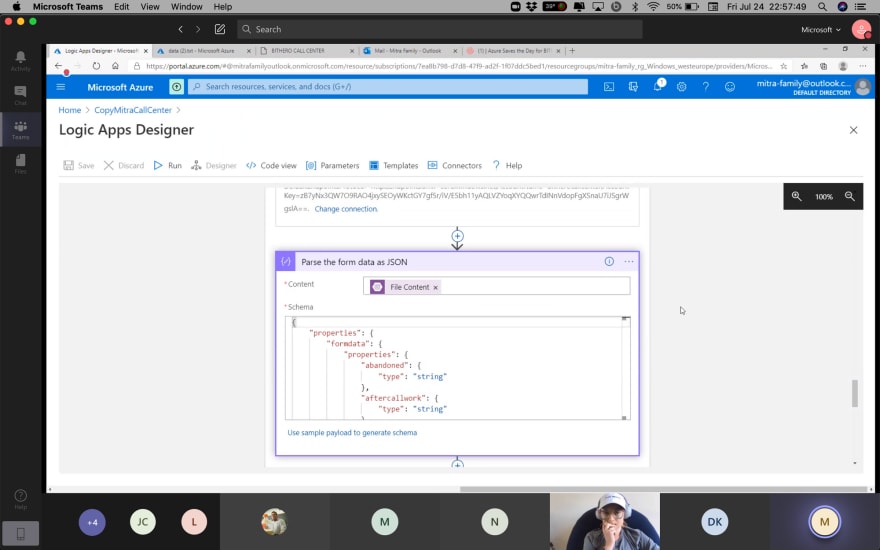
Task: Open Files in the Teams sidebar
Action: tap(20, 163)
